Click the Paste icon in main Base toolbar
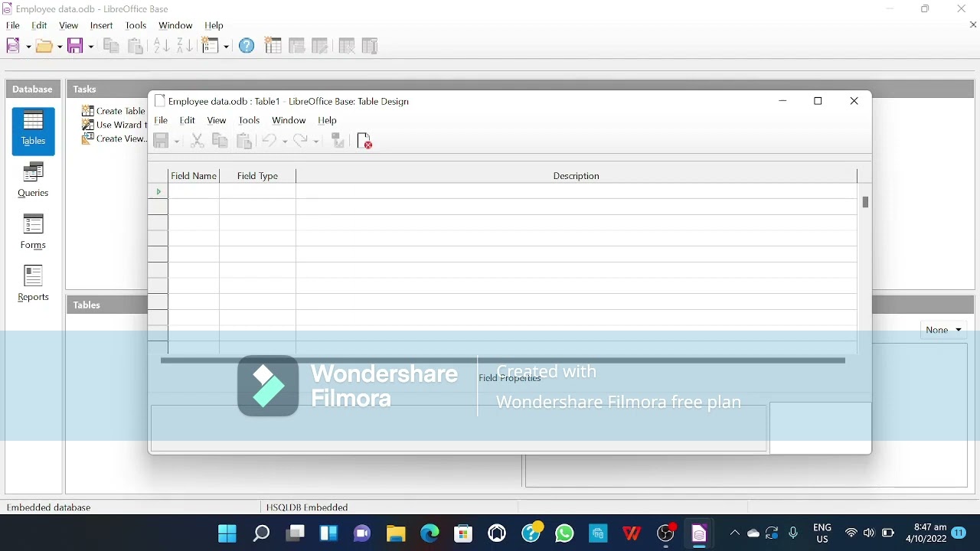Image resolution: width=980 pixels, height=551 pixels. click(136, 46)
